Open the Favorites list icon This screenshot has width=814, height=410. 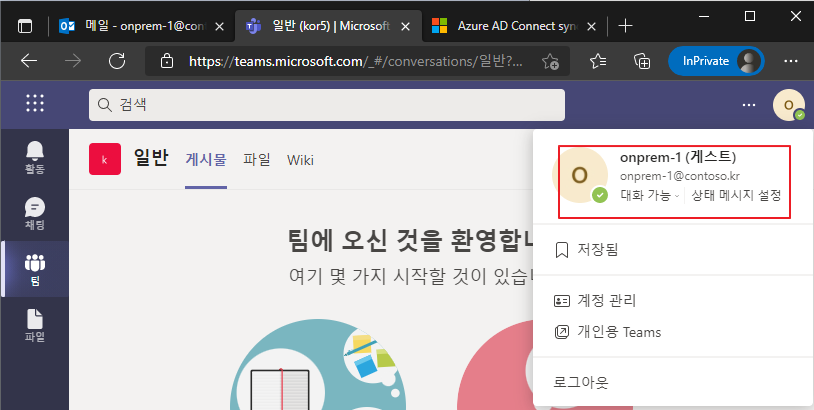(x=598, y=61)
